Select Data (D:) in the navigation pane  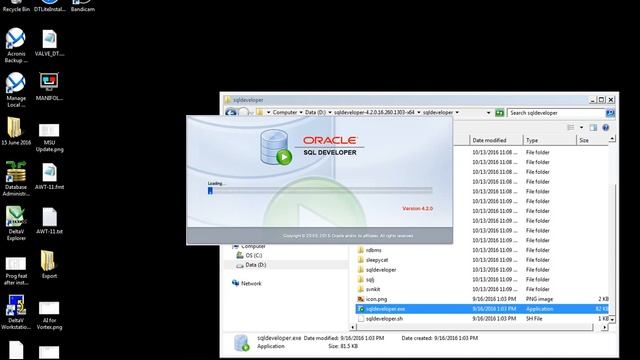256,265
